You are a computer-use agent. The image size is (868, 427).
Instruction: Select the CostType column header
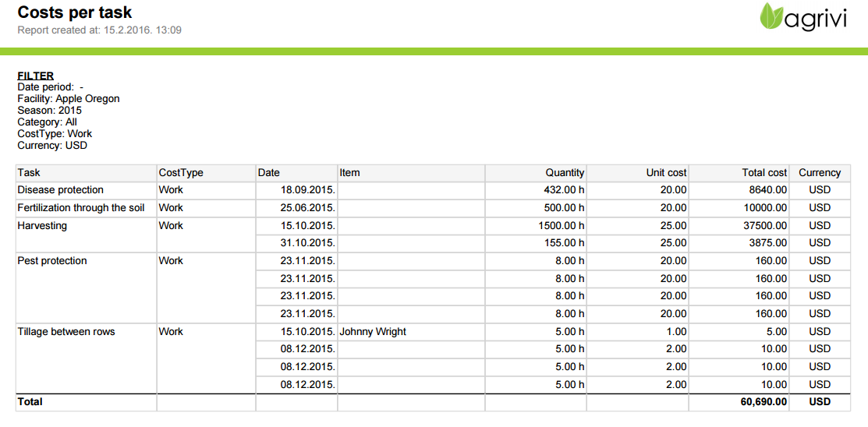pyautogui.click(x=181, y=173)
